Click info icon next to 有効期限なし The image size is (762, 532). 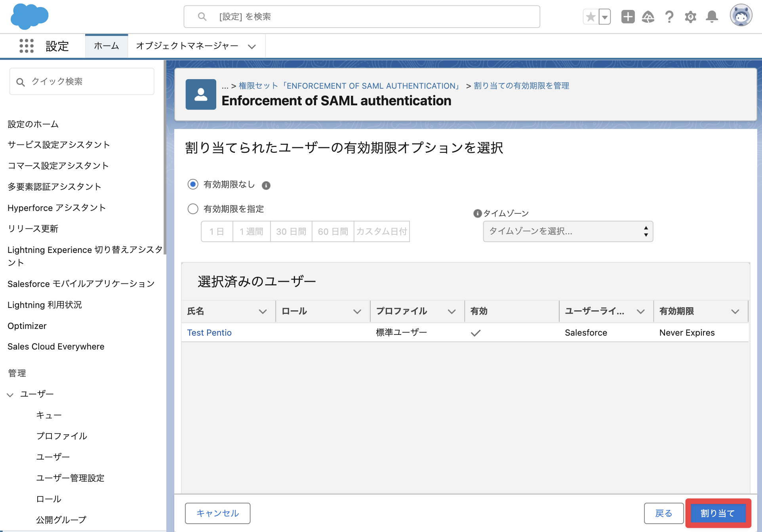click(x=266, y=185)
